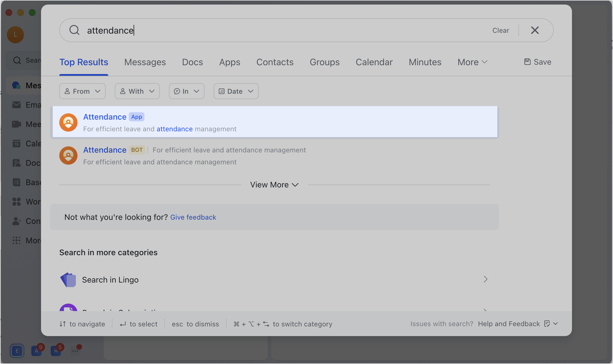
Task: Click the Help and Feedback edit icon
Action: click(x=547, y=324)
